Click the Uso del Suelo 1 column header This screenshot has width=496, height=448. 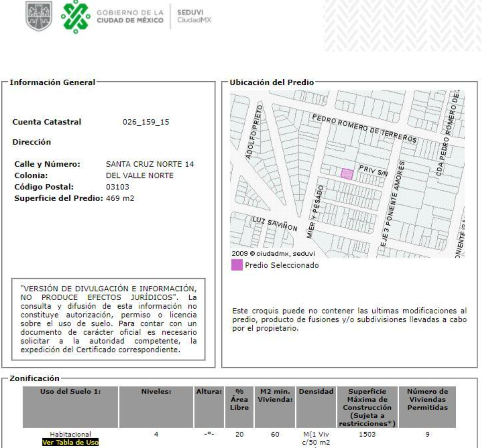point(70,407)
